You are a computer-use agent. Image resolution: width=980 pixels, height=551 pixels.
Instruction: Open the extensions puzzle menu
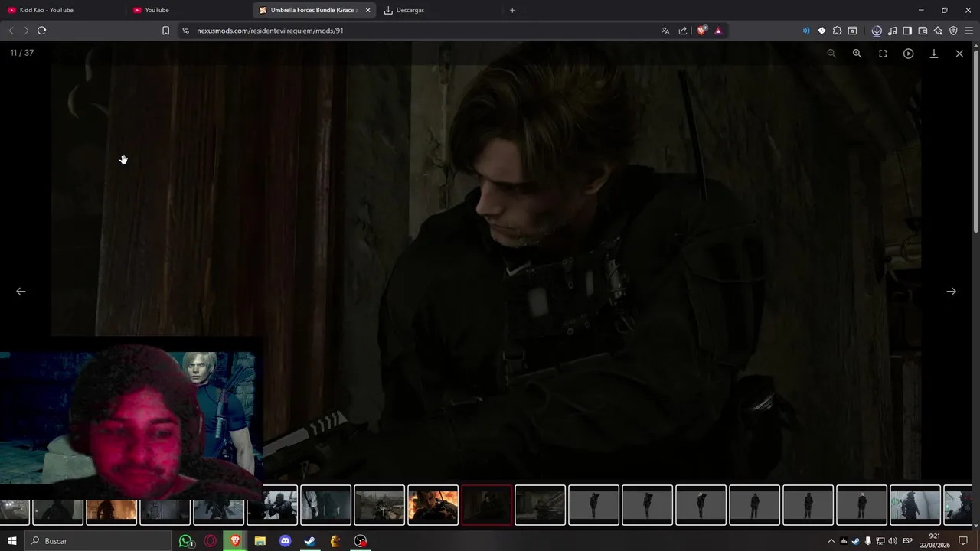point(837,31)
